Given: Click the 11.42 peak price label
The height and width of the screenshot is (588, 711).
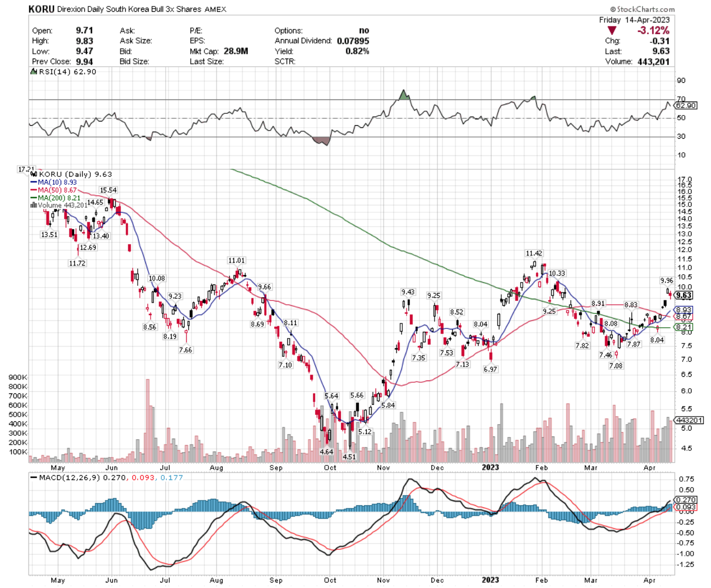Looking at the screenshot, I should pos(534,253).
